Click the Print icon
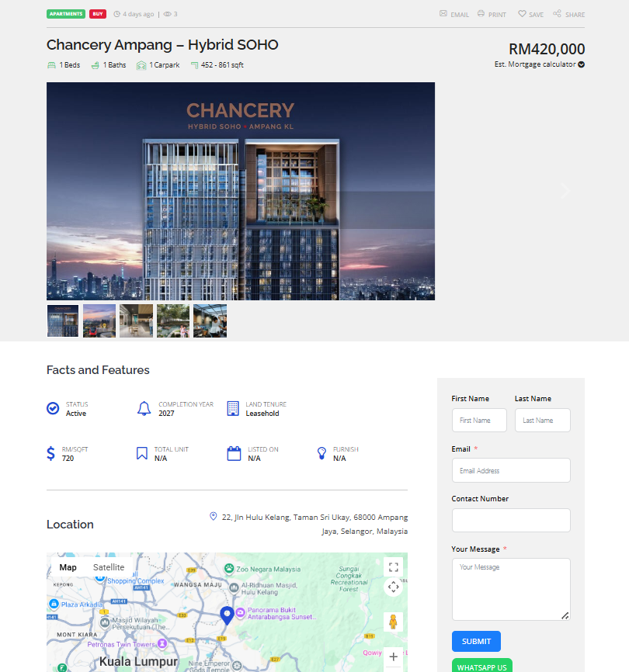 [481, 14]
